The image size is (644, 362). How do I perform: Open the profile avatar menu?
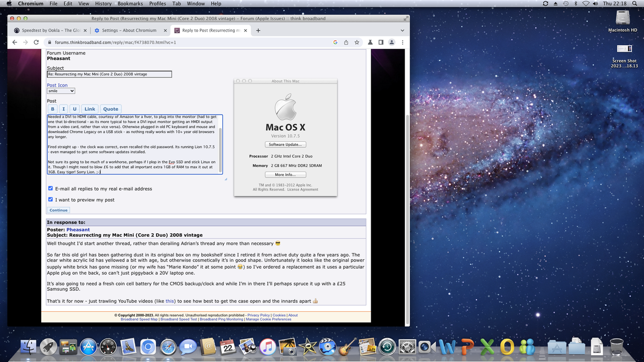click(391, 42)
